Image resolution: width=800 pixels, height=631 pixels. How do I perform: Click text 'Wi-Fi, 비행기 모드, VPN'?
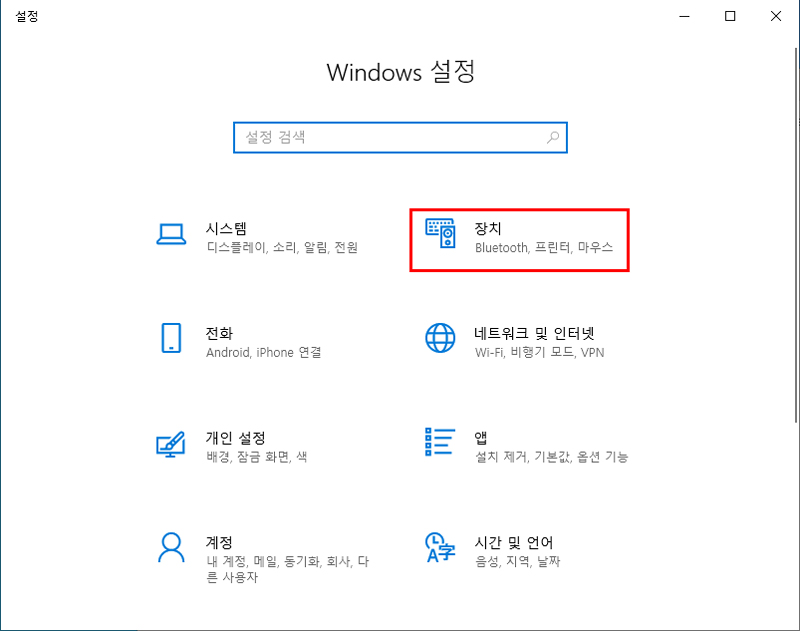(x=539, y=352)
